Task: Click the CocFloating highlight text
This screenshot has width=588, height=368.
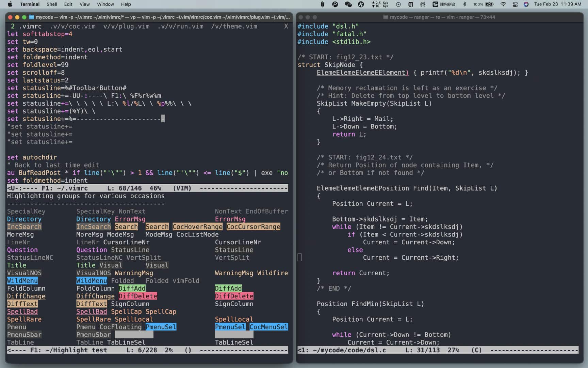Action: pyautogui.click(x=120, y=327)
